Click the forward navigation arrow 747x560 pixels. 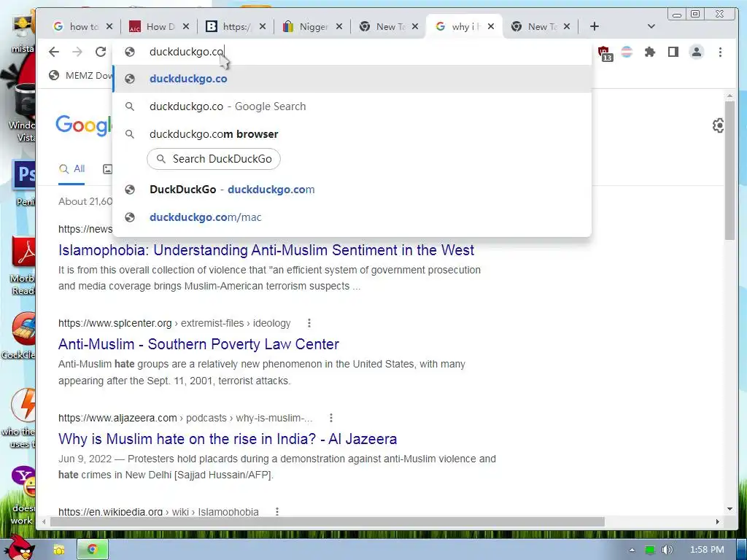pos(77,52)
